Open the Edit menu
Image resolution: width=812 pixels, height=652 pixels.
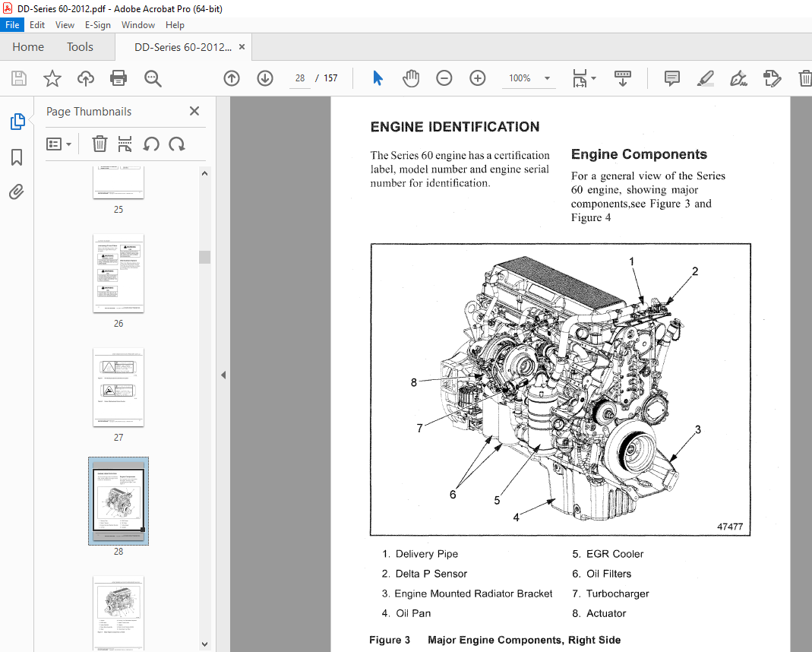coord(36,25)
